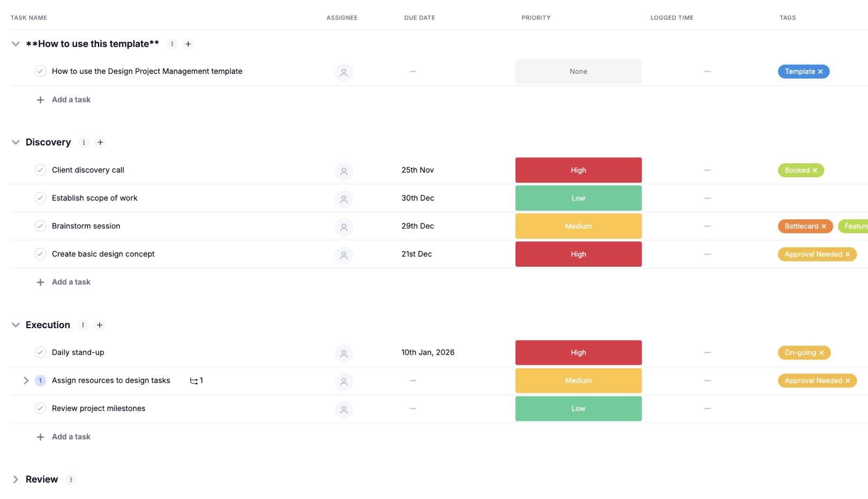Change the High priority on Daily stand-up
The image size is (868, 499).
pyautogui.click(x=578, y=353)
